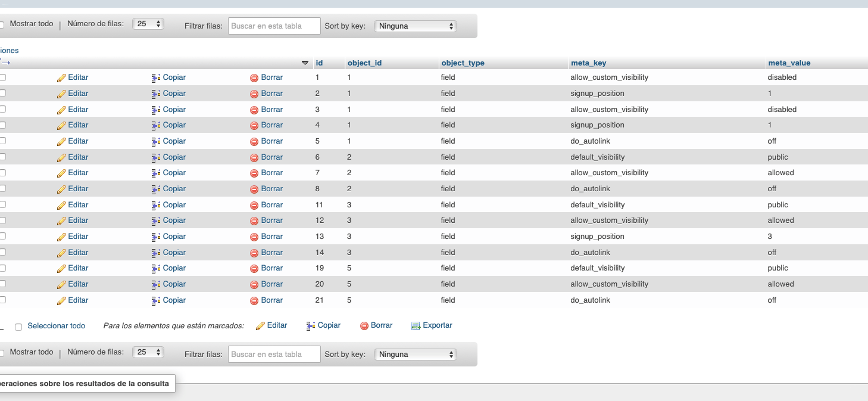The width and height of the screenshot is (868, 401).
Task: Click the Copiar icon in row id 8
Action: 157,189
